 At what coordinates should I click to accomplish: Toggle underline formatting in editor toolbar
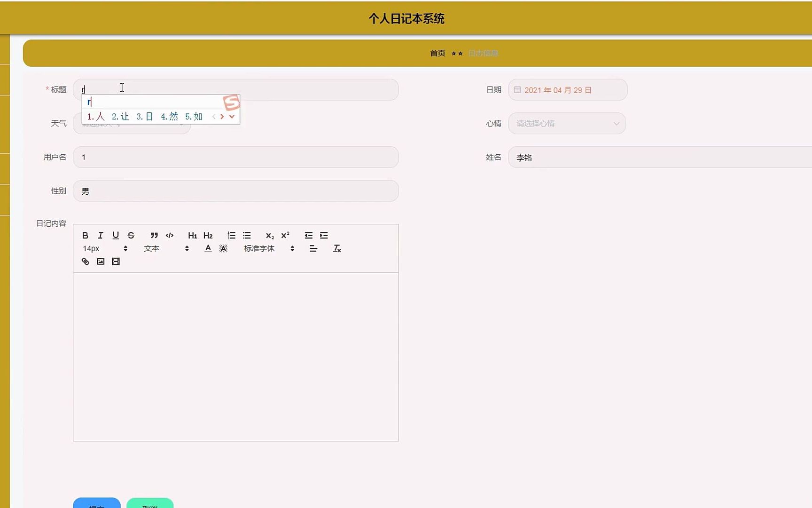116,235
